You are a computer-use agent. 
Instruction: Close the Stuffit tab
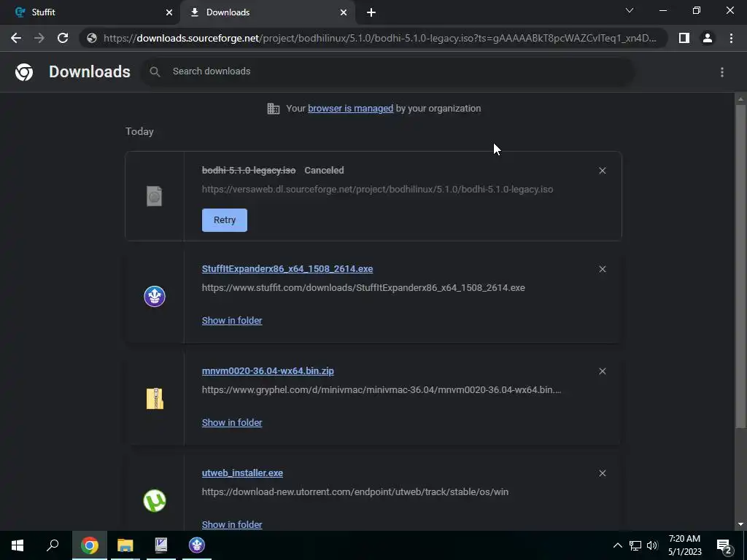(169, 12)
